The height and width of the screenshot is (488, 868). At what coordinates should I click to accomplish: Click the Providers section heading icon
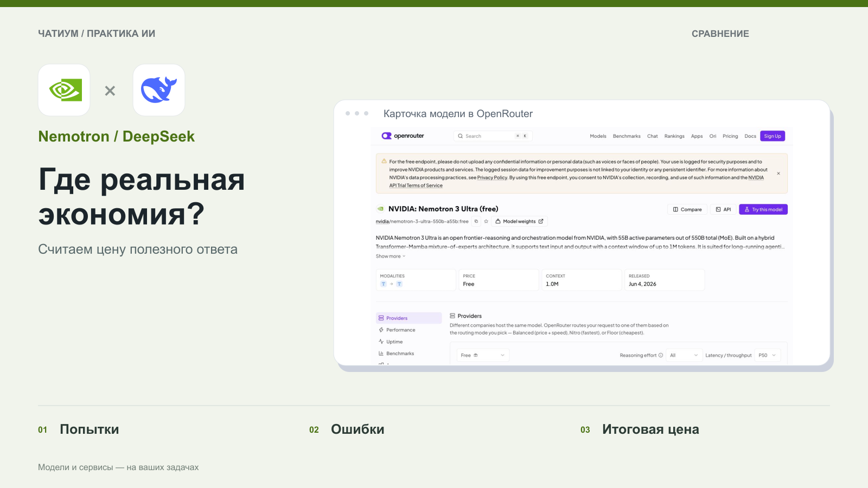[x=452, y=316]
